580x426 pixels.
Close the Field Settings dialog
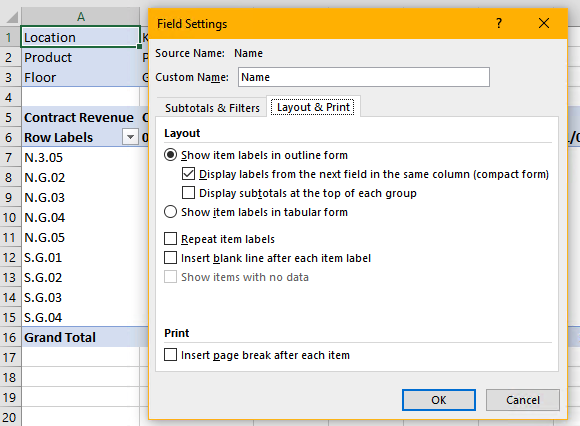[x=544, y=23]
